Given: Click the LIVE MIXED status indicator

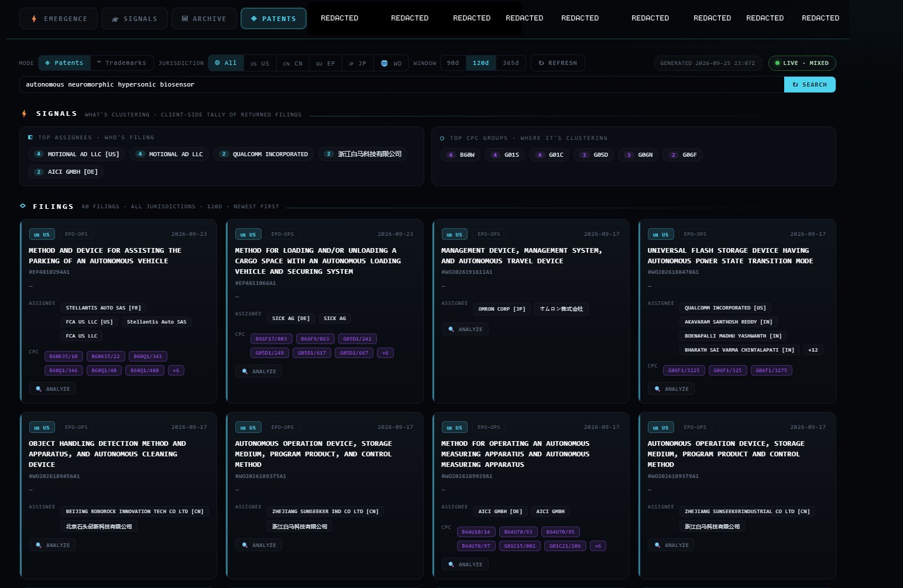Looking at the screenshot, I should (802, 63).
